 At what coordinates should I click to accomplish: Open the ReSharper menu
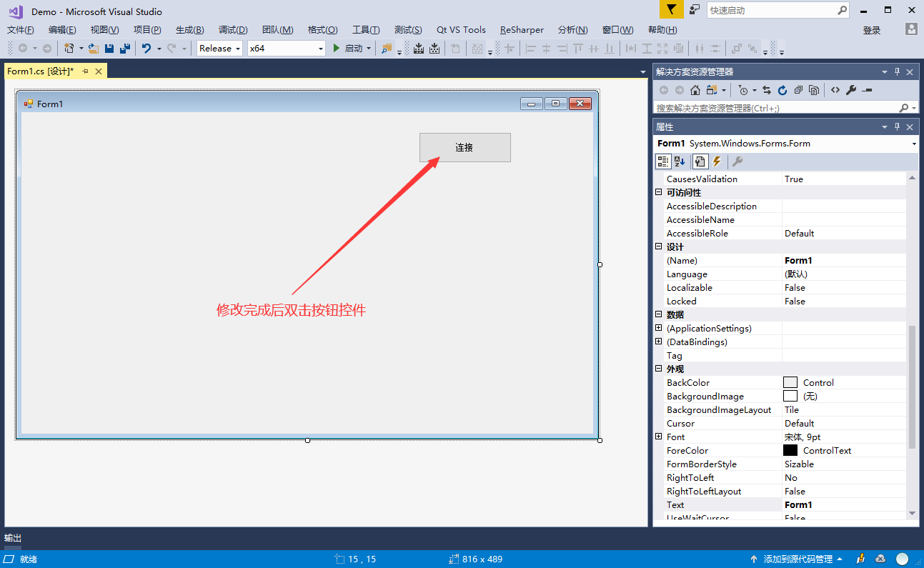tap(522, 30)
